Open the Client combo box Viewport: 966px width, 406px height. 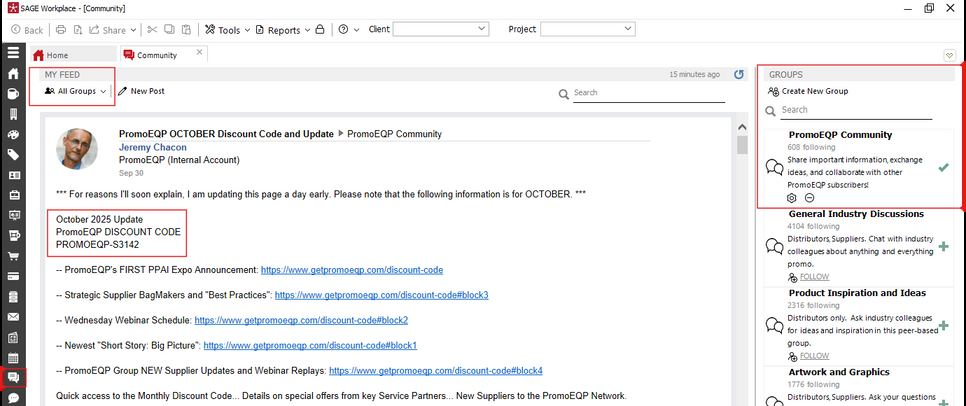[440, 29]
